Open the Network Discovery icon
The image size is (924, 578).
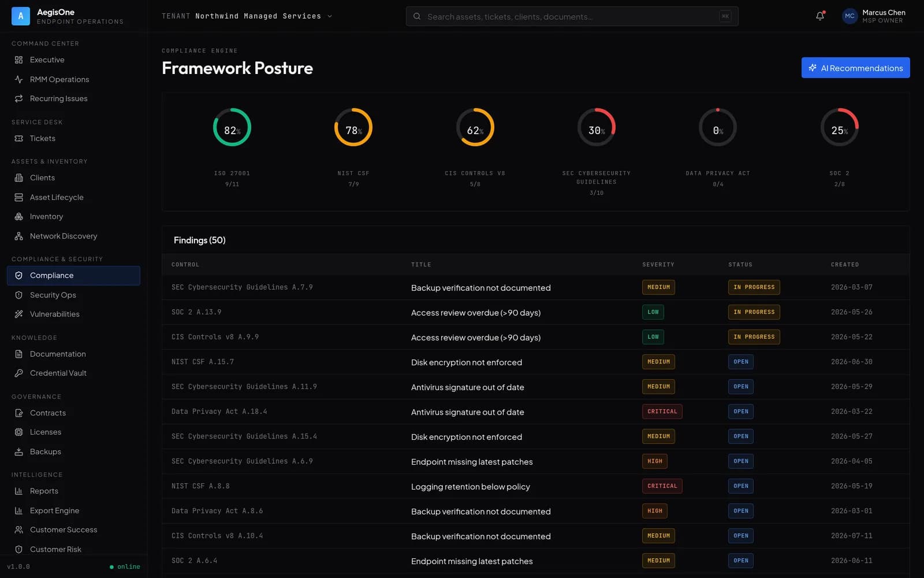click(x=18, y=236)
